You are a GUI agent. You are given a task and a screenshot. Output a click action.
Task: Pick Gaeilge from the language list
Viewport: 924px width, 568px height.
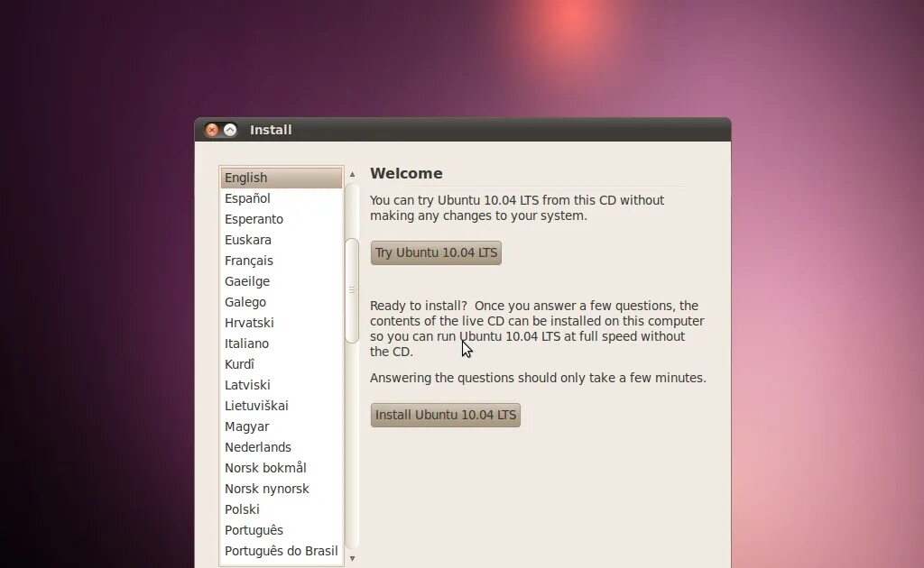pyautogui.click(x=282, y=281)
